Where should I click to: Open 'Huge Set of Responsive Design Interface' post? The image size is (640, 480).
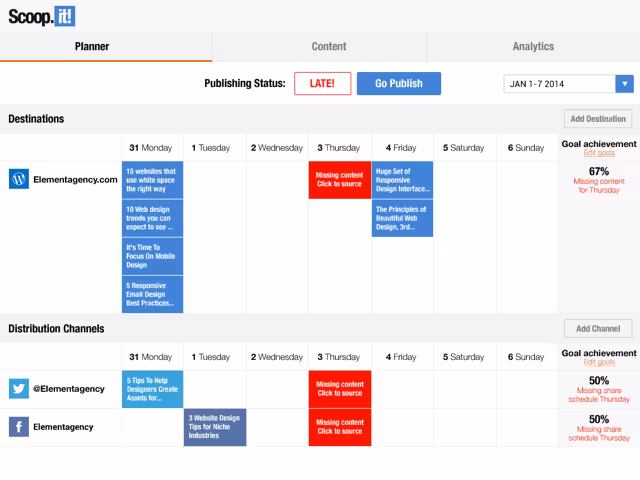(402, 180)
